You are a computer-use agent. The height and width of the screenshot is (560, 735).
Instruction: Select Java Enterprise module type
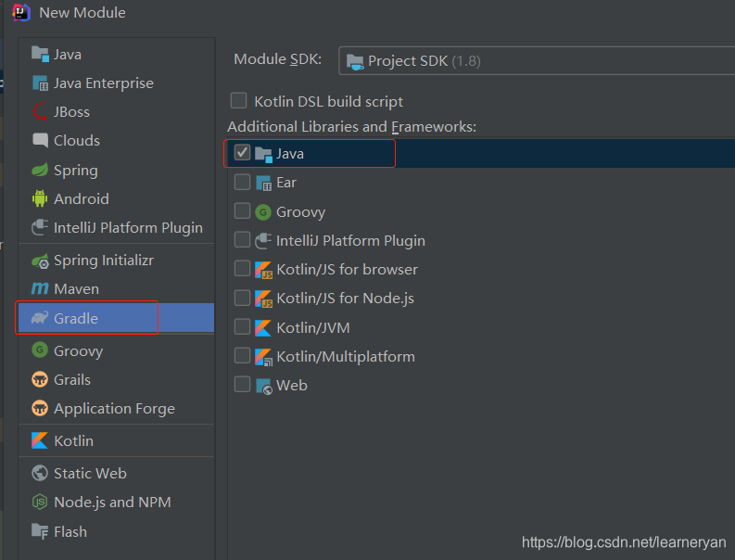(116, 83)
